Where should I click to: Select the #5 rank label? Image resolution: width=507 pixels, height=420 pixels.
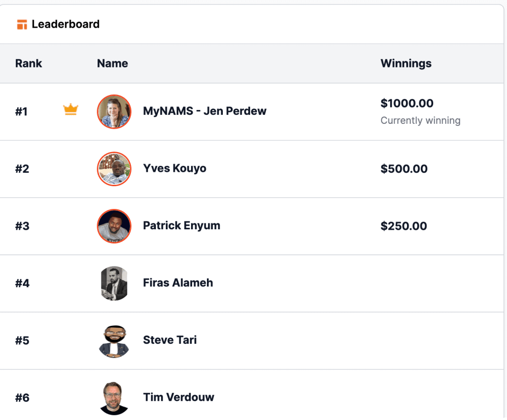(22, 341)
